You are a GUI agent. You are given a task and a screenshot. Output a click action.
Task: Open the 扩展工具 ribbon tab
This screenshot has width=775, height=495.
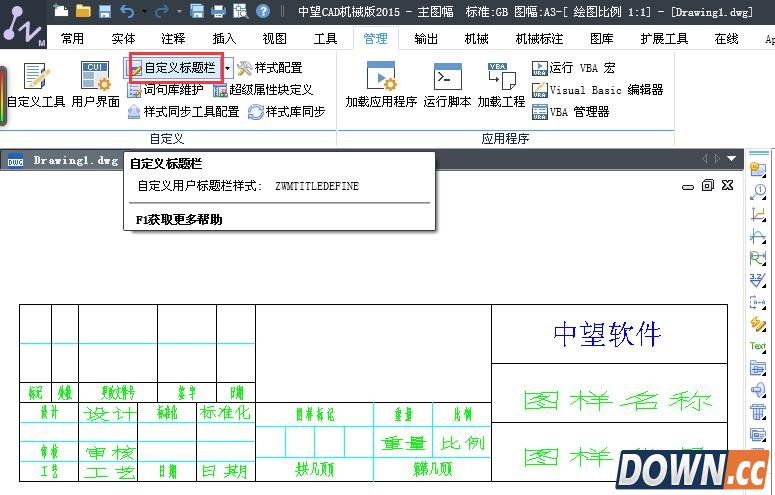pyautogui.click(x=664, y=39)
